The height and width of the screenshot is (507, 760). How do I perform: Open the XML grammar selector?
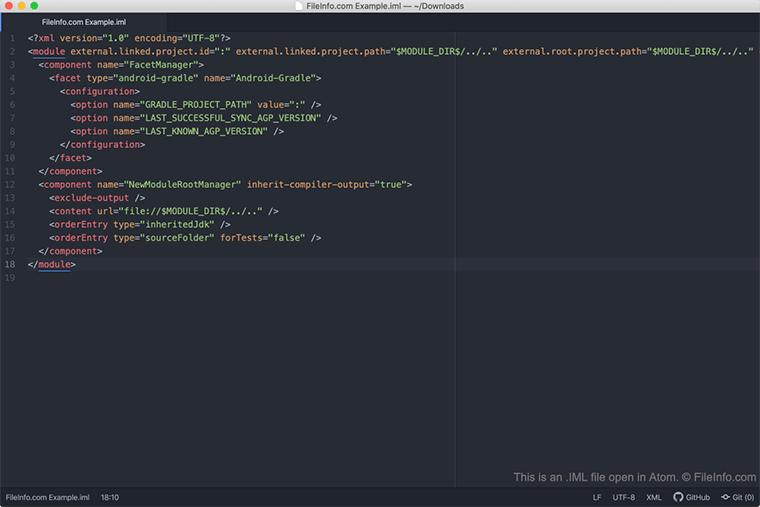tap(653, 497)
